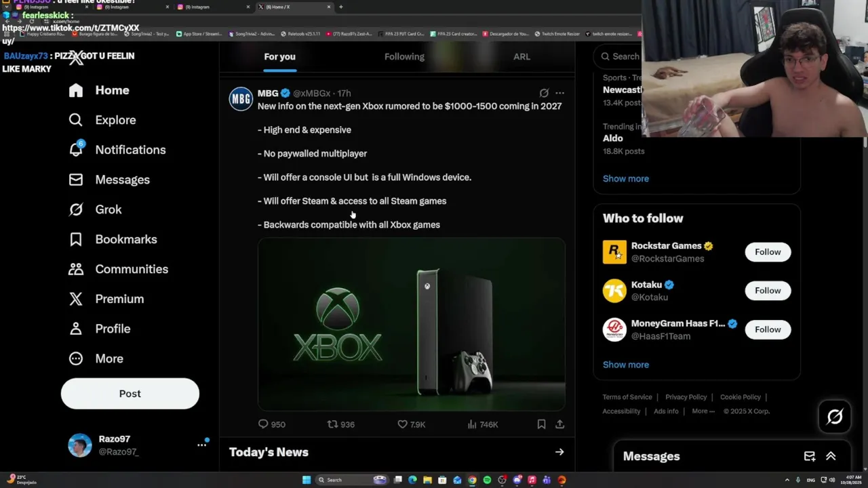Open Accessibility footer link
Viewport: 868px width, 488px height.
[x=621, y=411]
